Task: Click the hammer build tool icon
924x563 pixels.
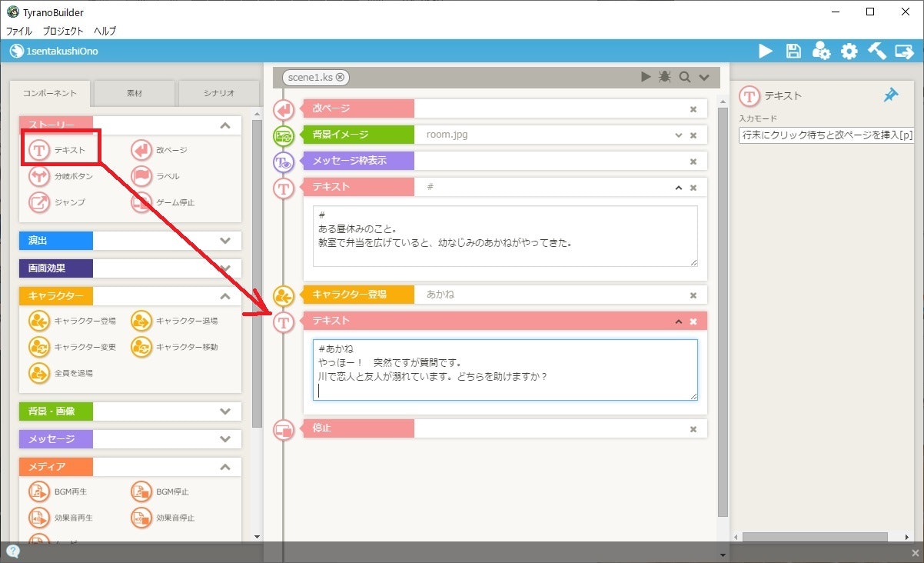Action: pos(877,52)
